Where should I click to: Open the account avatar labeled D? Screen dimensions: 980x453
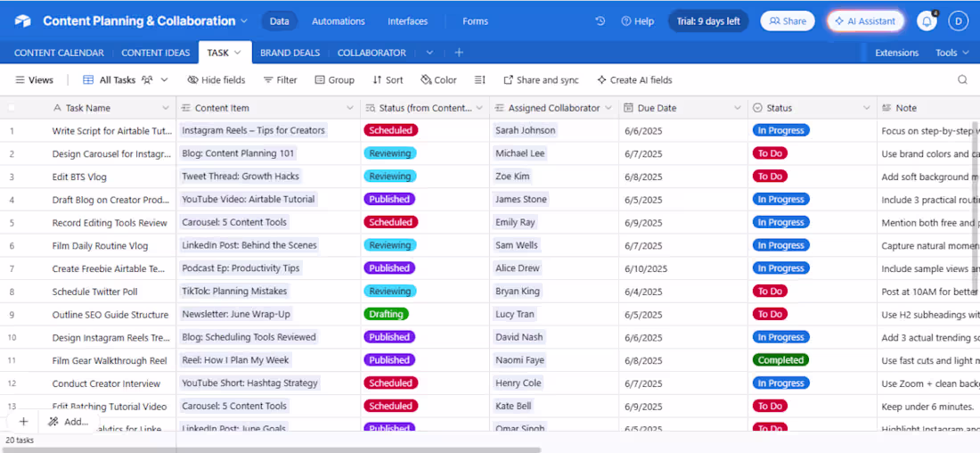point(958,21)
